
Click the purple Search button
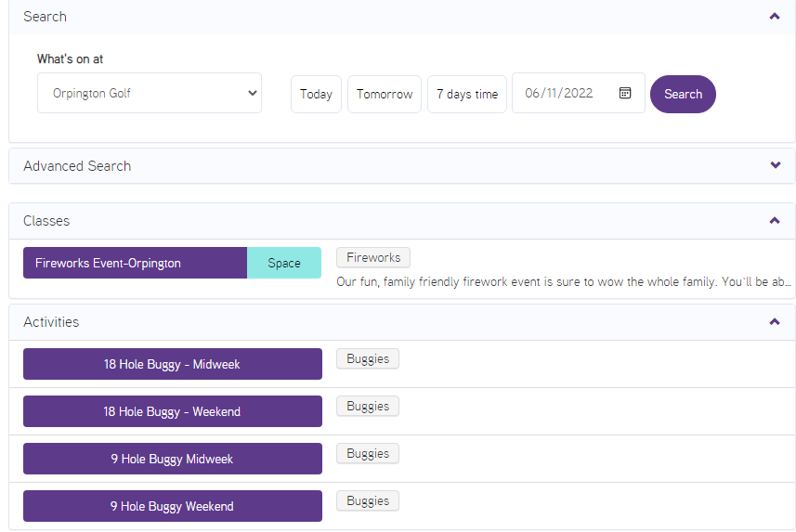point(683,94)
